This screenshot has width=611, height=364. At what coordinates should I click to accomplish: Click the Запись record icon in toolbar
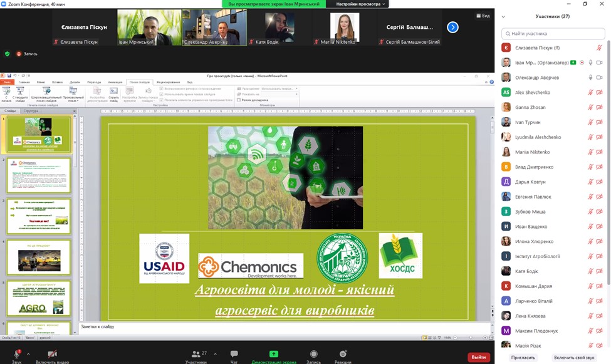coord(313,354)
